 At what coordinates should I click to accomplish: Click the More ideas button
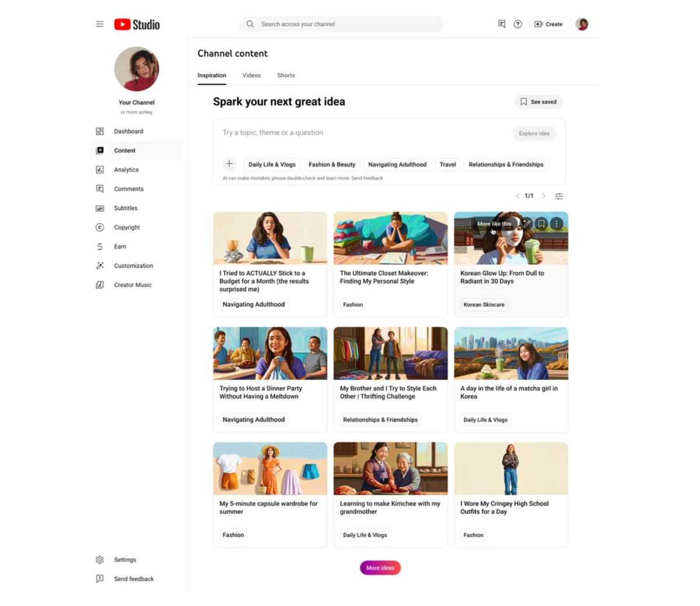(x=380, y=568)
